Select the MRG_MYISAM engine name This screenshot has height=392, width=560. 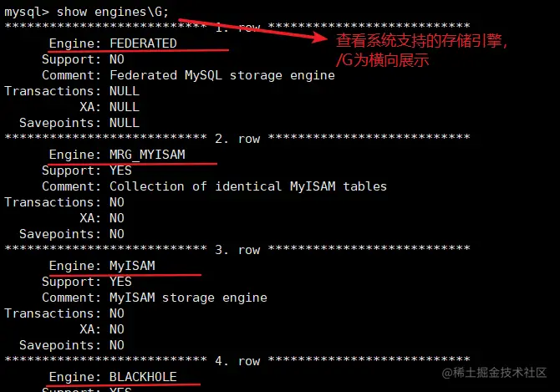[x=147, y=155]
